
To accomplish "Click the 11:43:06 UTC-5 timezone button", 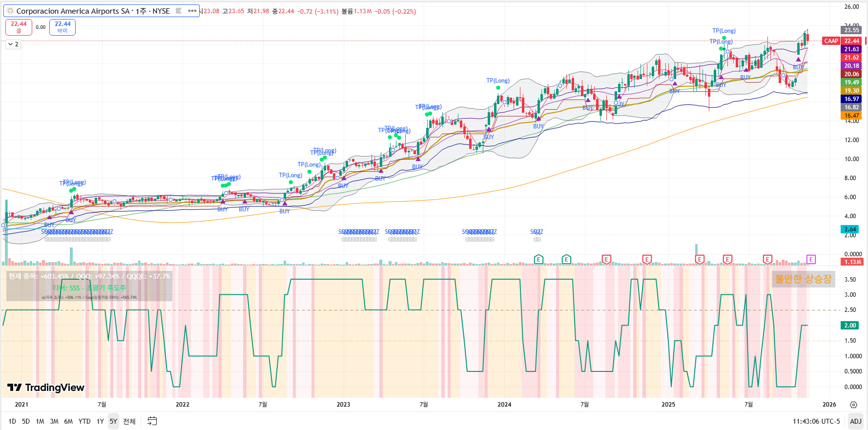I will (816, 421).
